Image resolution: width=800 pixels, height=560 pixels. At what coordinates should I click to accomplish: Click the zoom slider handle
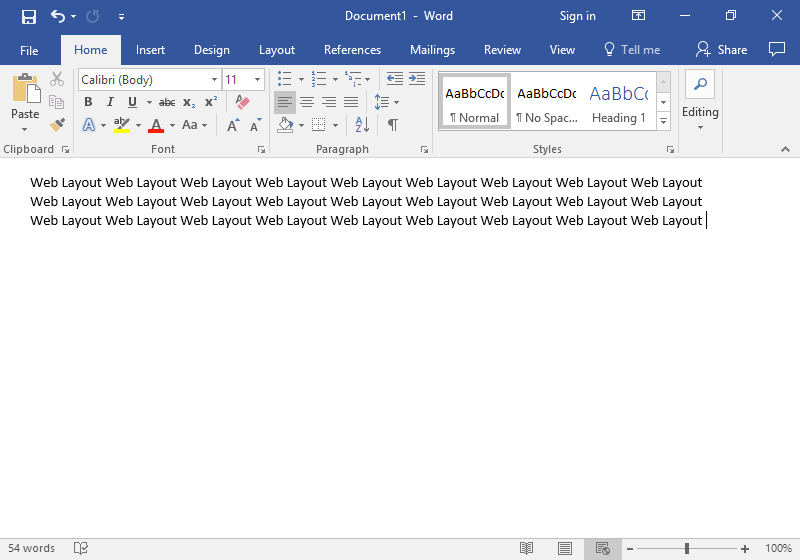[687, 548]
